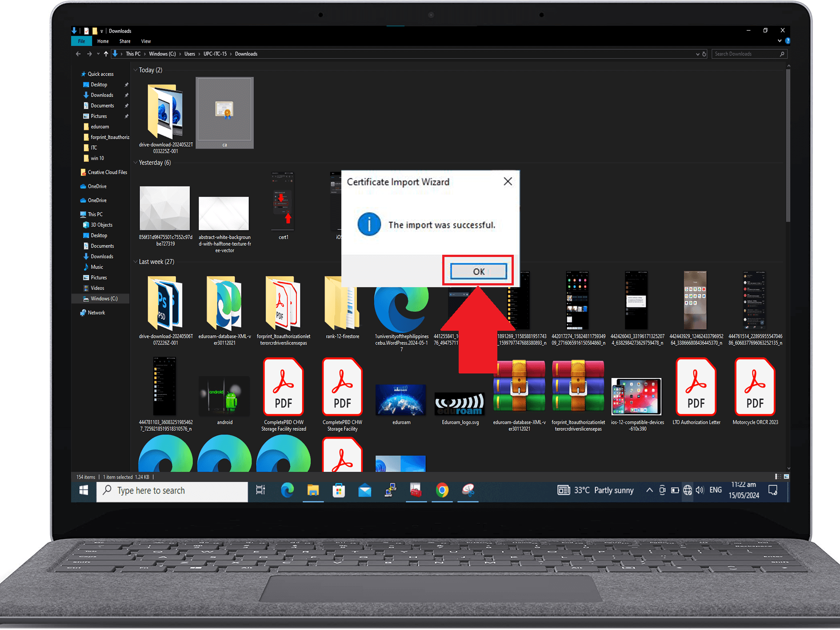The height and width of the screenshot is (630, 840).
Task: Click OK in Certificate Import Wizard
Action: 478,271
